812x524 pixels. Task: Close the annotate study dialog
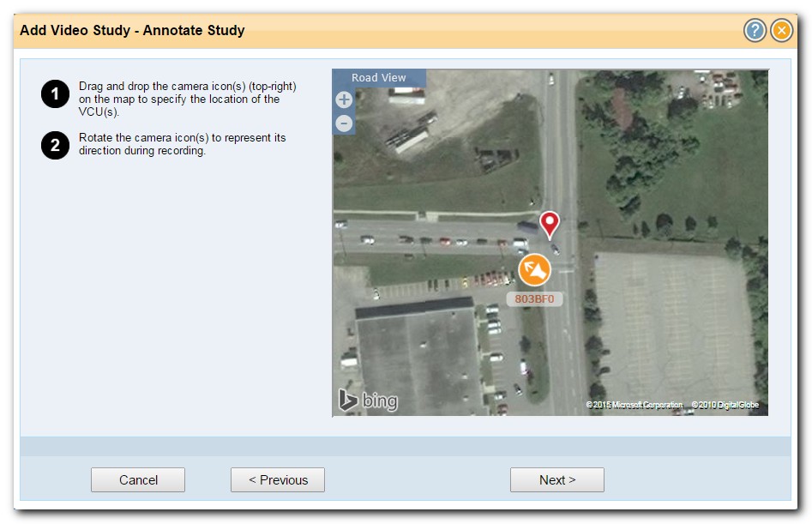[780, 30]
